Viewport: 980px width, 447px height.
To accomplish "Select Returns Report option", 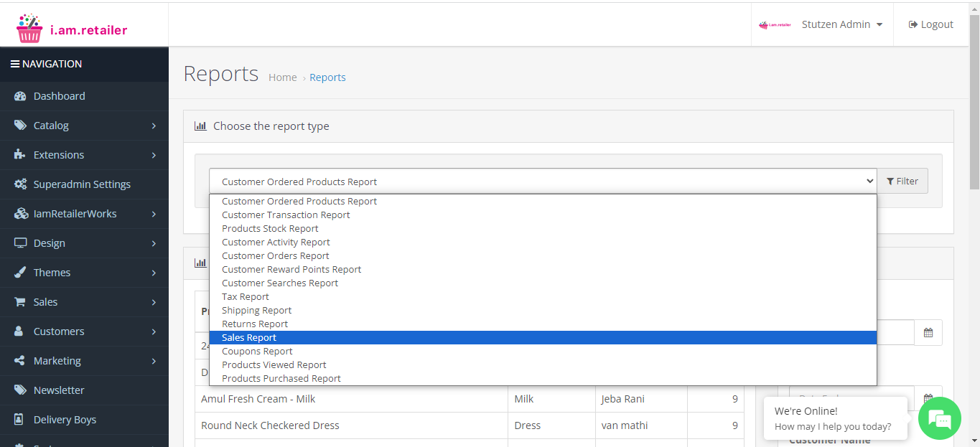I will 543,324.
